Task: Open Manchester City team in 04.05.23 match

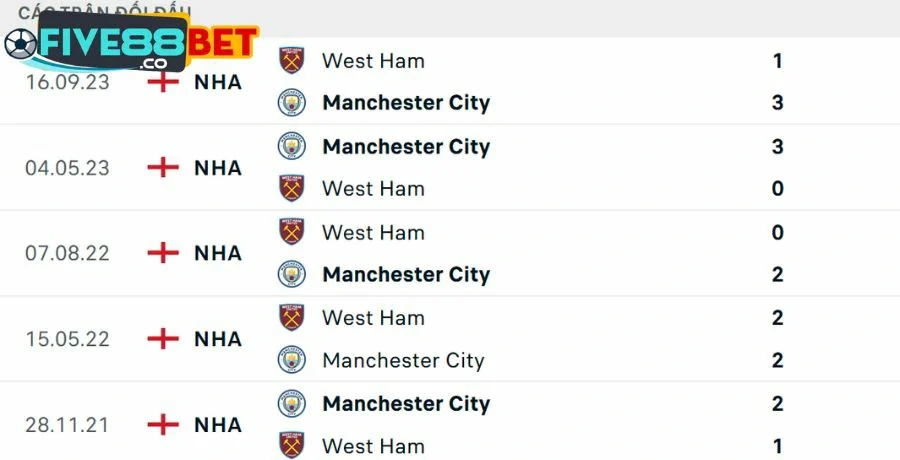Action: click(406, 147)
